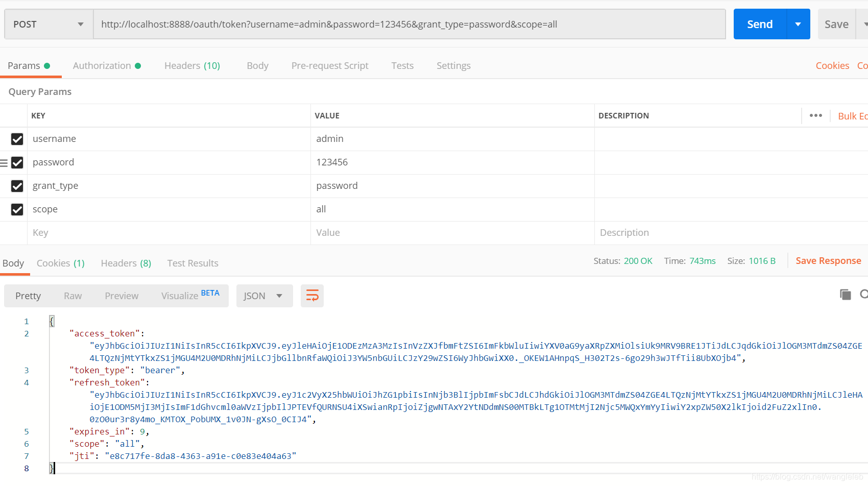Click the 'admin' value cell

tap(452, 139)
